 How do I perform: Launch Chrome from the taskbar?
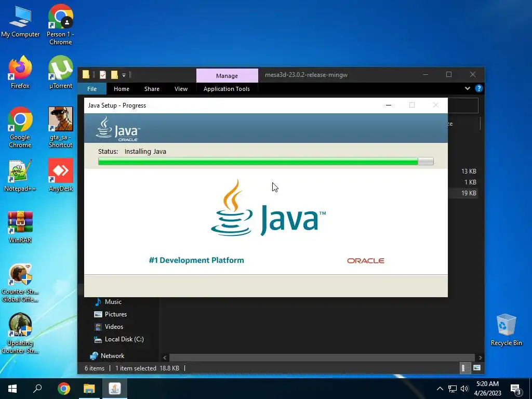pos(64,389)
